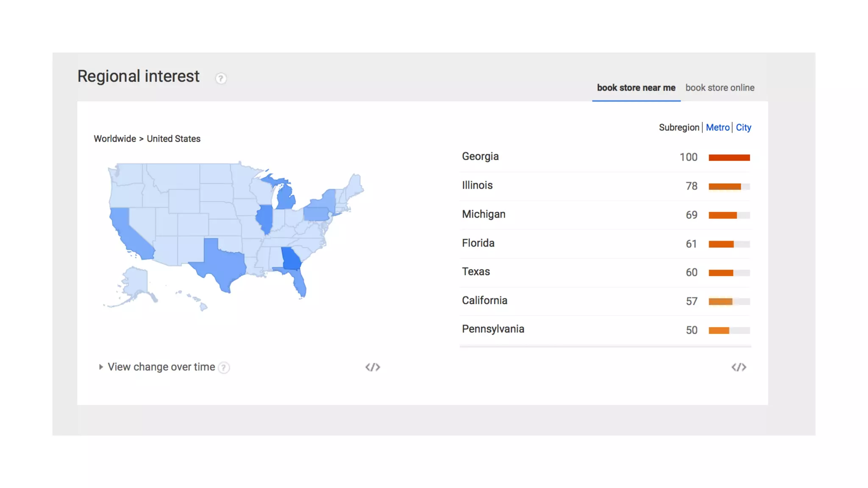Open the Metro breakdown link
Screen dimensions: 868x488
(717, 128)
